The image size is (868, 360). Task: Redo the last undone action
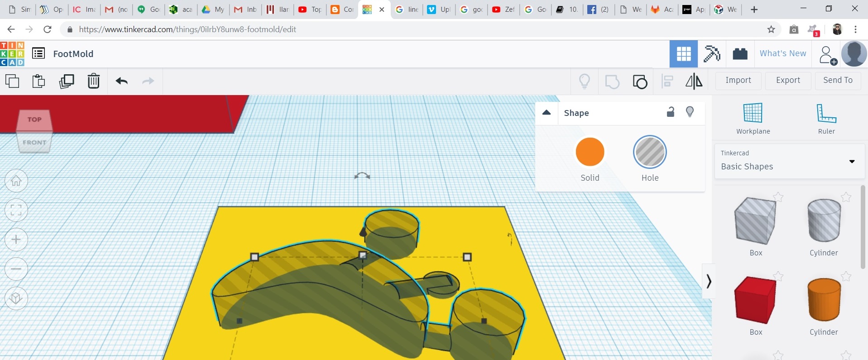[148, 81]
